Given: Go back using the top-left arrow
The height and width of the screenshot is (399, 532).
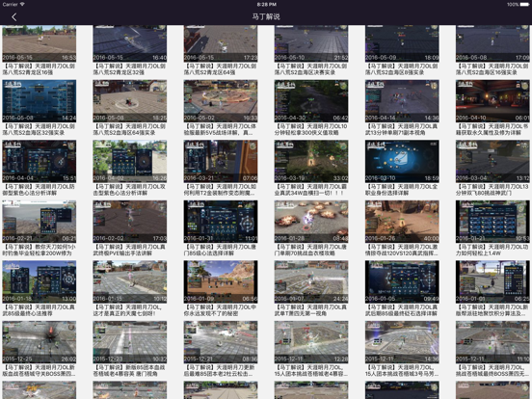Looking at the screenshot, I should click(x=13, y=17).
